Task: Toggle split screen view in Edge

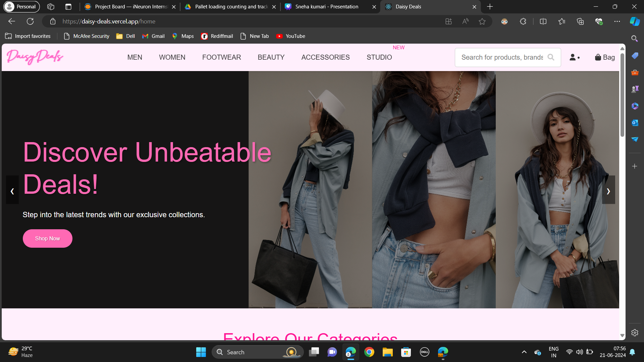Action: tap(543, 21)
